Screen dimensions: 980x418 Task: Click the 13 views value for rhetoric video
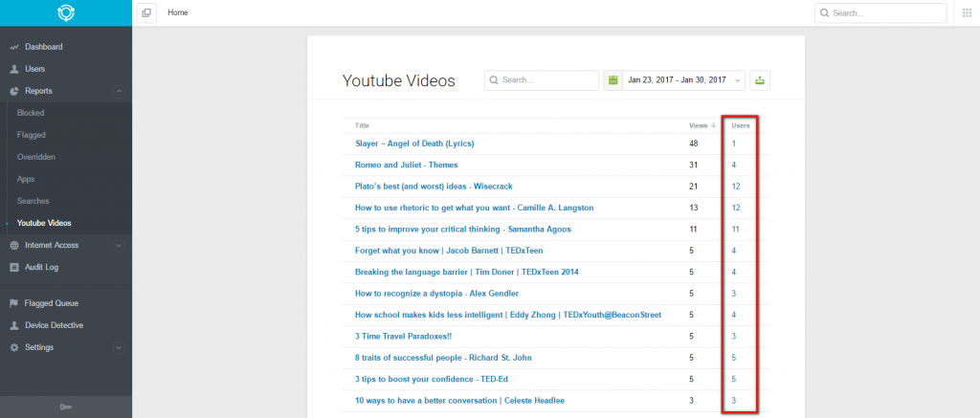coord(693,208)
